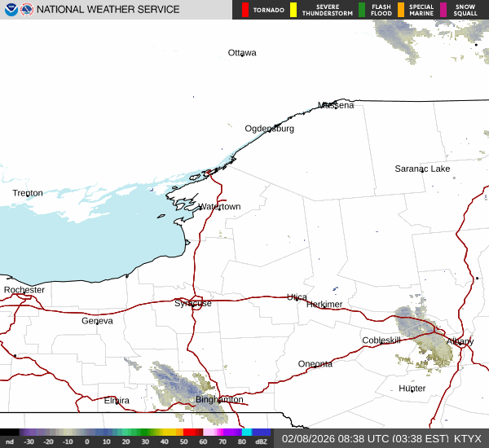Image resolution: width=489 pixels, height=448 pixels.
Task: Click the green Flash Flood legend swatch
Action: (362, 10)
